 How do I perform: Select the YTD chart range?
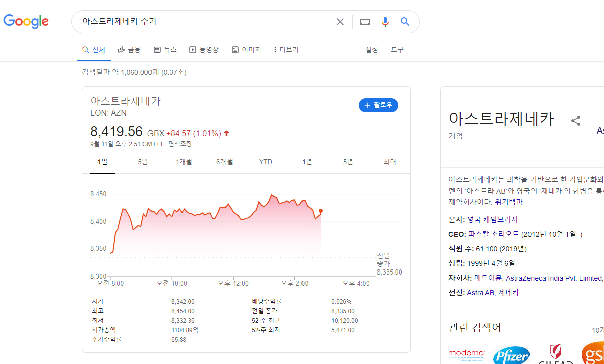266,162
